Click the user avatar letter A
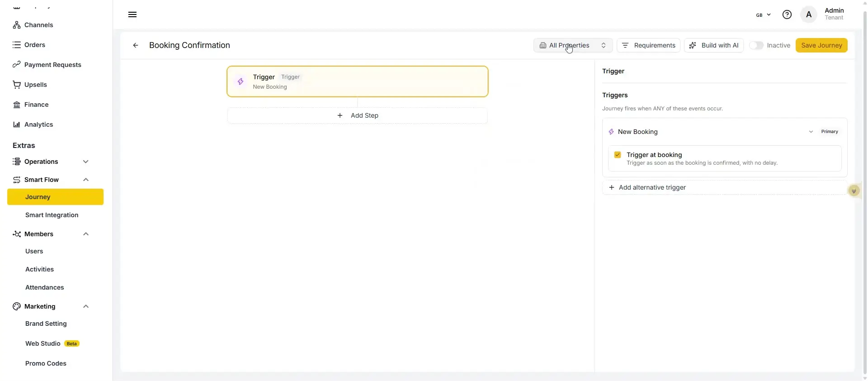Viewport: 868px width, 381px height. pyautogui.click(x=809, y=14)
